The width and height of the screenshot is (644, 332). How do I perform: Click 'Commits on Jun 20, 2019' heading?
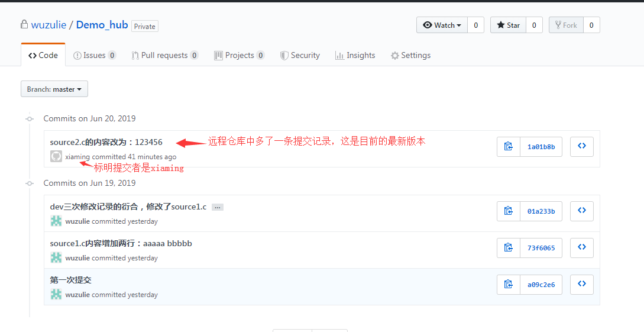[89, 118]
